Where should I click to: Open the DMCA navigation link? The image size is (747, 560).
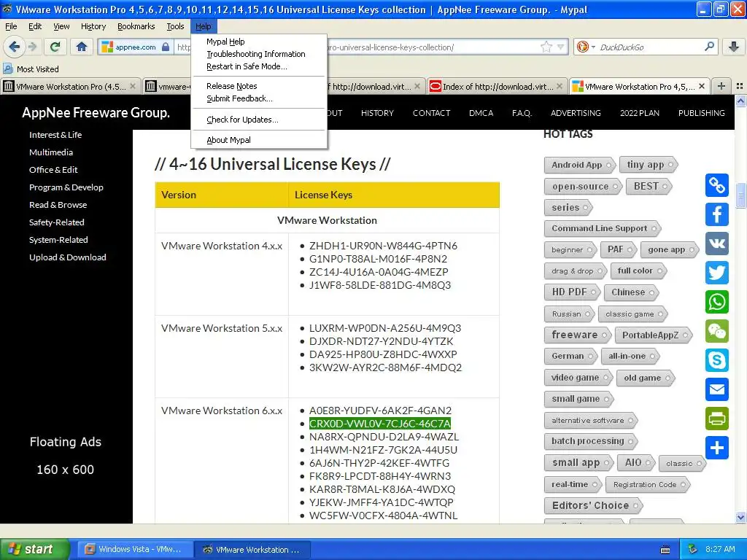click(481, 113)
